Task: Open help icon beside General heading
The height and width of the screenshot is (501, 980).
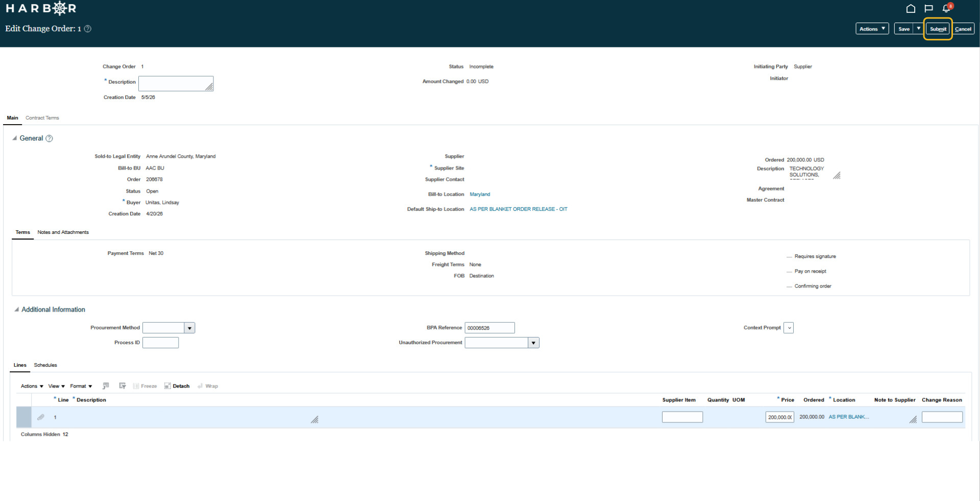Action: [x=49, y=138]
